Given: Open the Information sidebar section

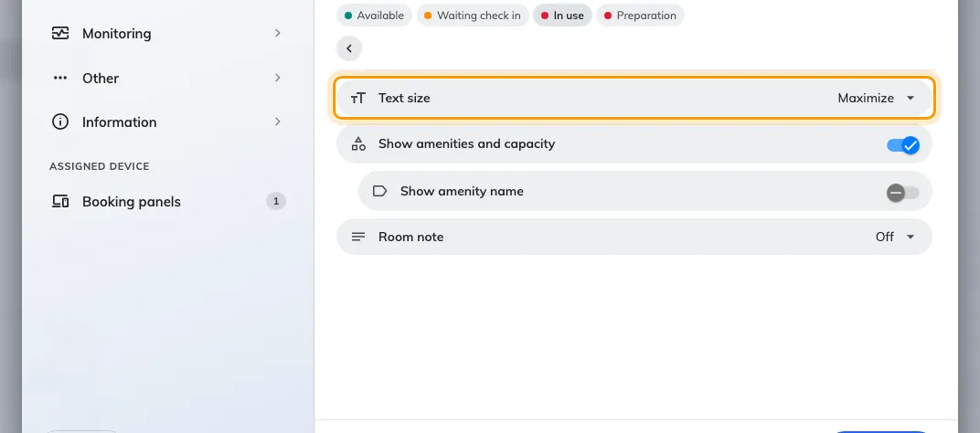Looking at the screenshot, I should click(x=167, y=121).
